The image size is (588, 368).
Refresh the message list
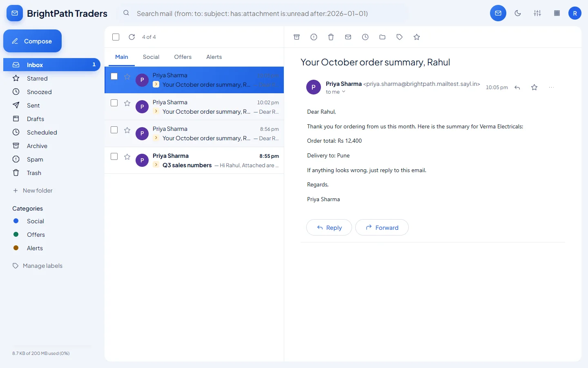click(132, 37)
